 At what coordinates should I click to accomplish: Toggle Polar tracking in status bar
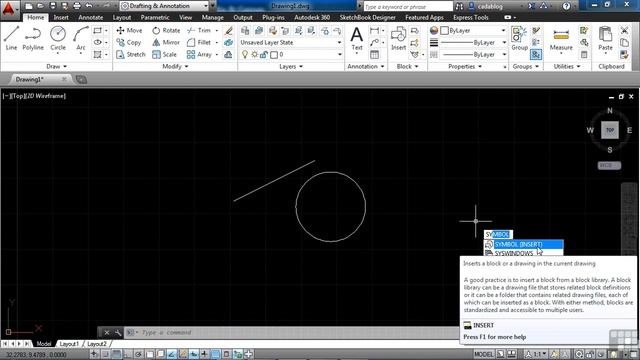pos(138,354)
